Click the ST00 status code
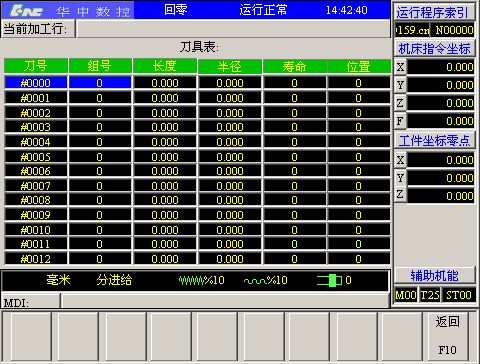The image size is (480, 364). [x=459, y=295]
